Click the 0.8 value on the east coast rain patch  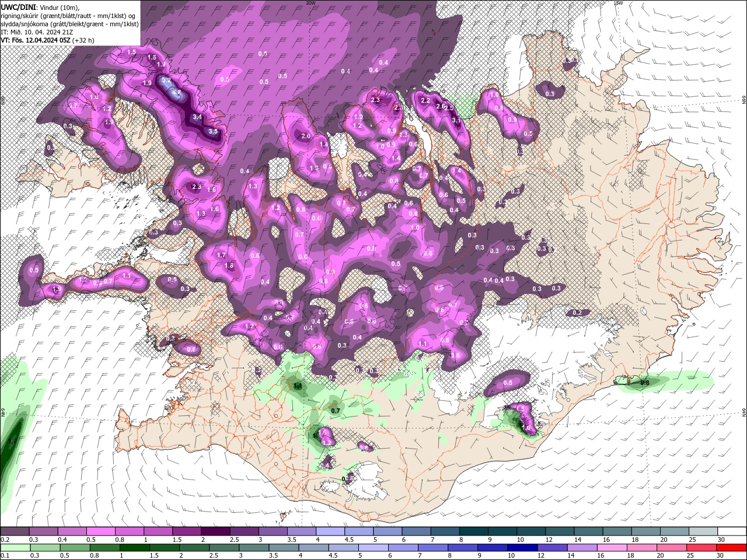[x=645, y=383]
